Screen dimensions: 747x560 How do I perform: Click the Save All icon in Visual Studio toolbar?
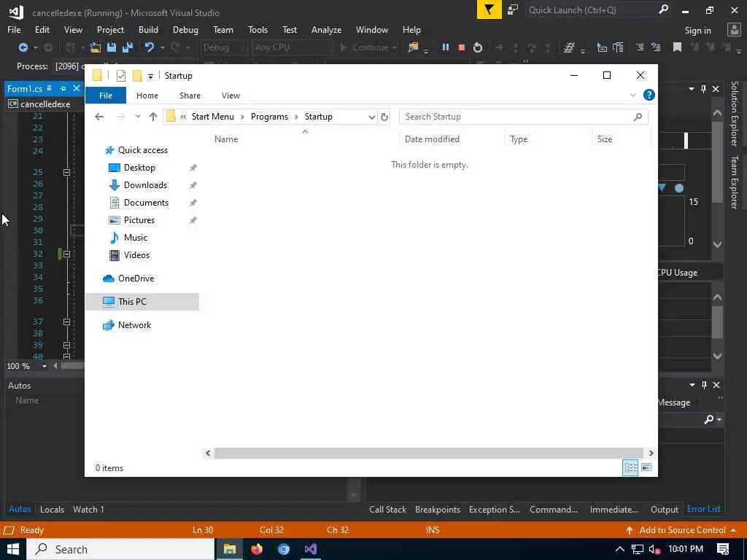pyautogui.click(x=128, y=47)
